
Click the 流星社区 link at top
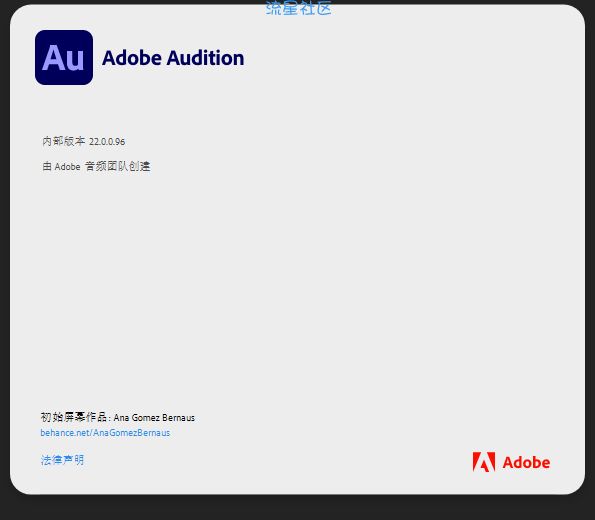(x=299, y=8)
